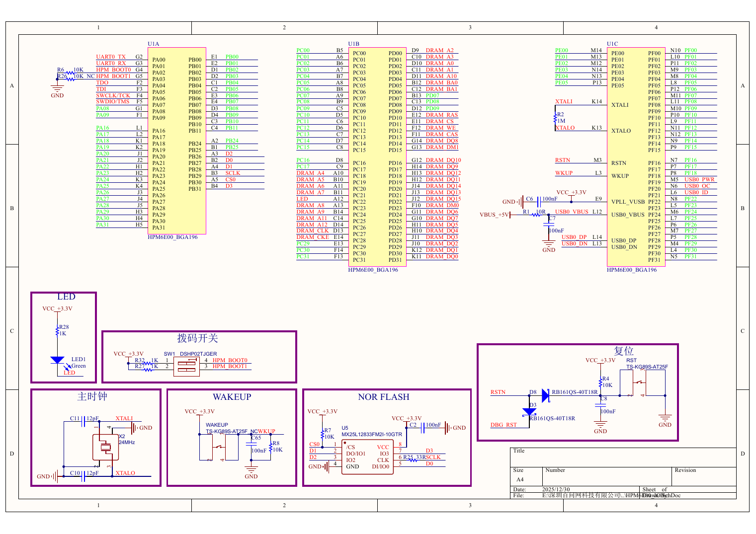Click the DSHP02TJGER part name
Viewport: 756px width, 534px height.
click(x=198, y=354)
